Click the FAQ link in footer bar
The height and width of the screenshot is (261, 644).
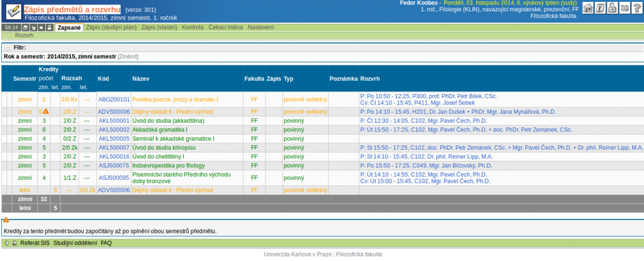click(x=106, y=242)
